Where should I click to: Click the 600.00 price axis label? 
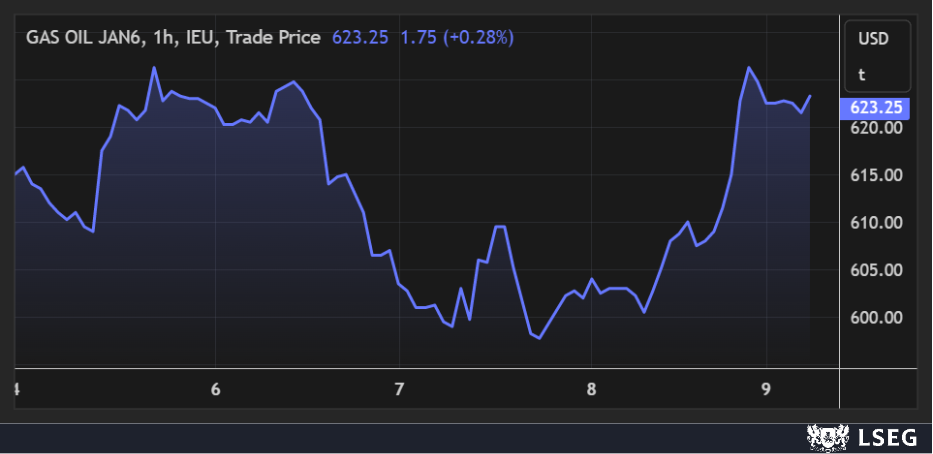pyautogui.click(x=877, y=318)
